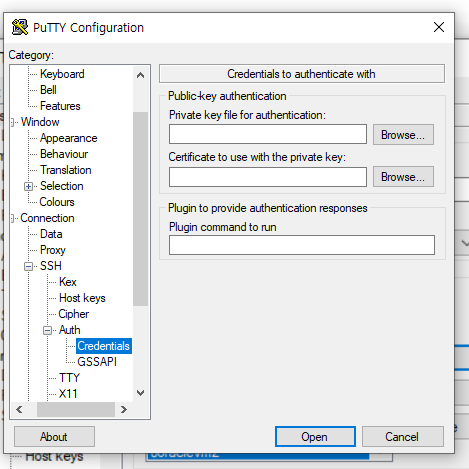The height and width of the screenshot is (469, 469).
Task: Select Credentials under Auth
Action: pos(104,346)
